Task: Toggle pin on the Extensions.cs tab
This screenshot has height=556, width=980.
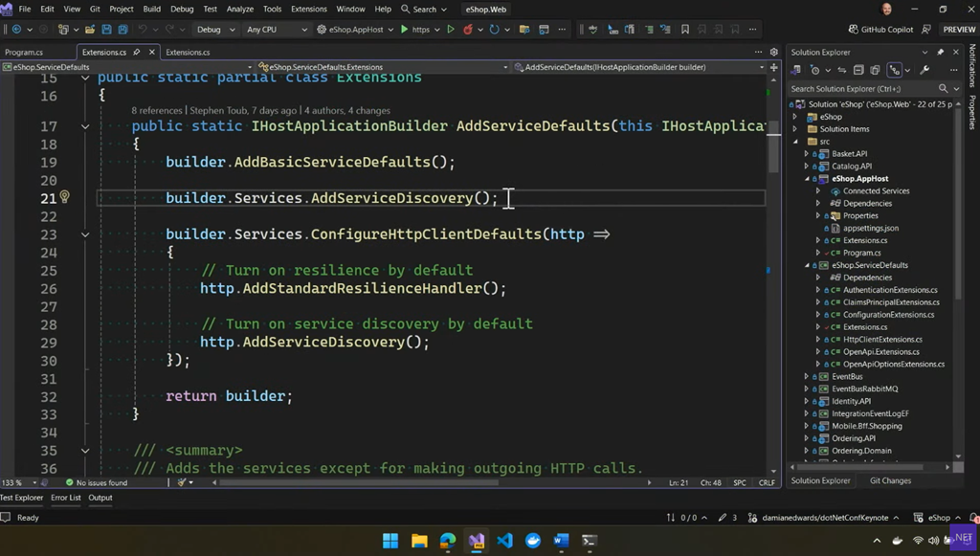Action: coord(137,53)
